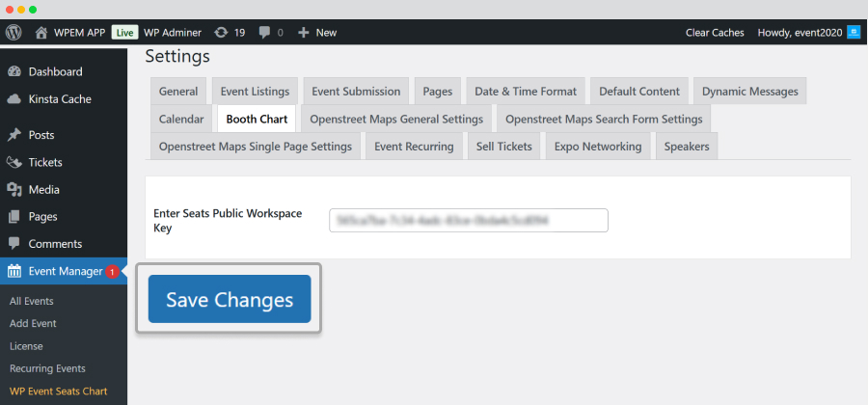Image resolution: width=868 pixels, height=405 pixels.
Task: Click the WPEM APP site name
Action: click(x=80, y=33)
